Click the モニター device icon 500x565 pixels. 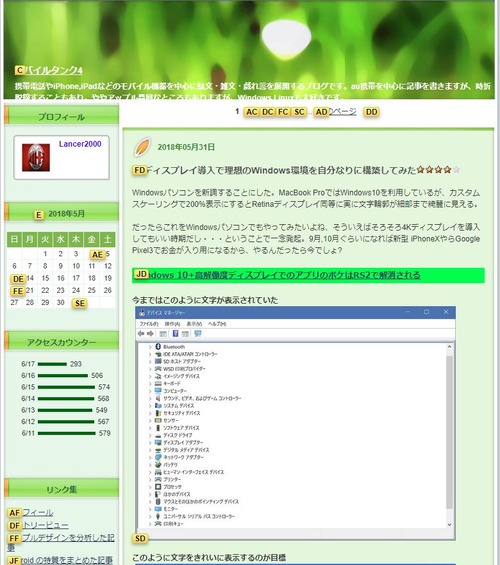pos(158,509)
